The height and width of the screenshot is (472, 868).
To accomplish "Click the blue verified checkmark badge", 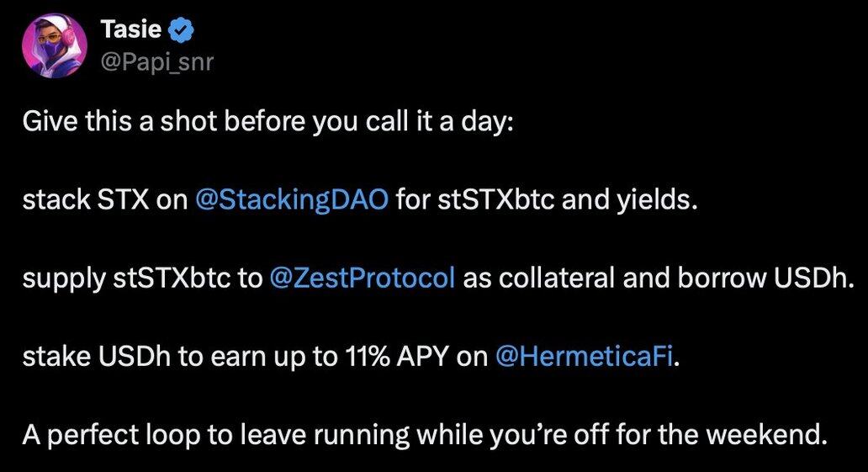I will pyautogui.click(x=181, y=29).
